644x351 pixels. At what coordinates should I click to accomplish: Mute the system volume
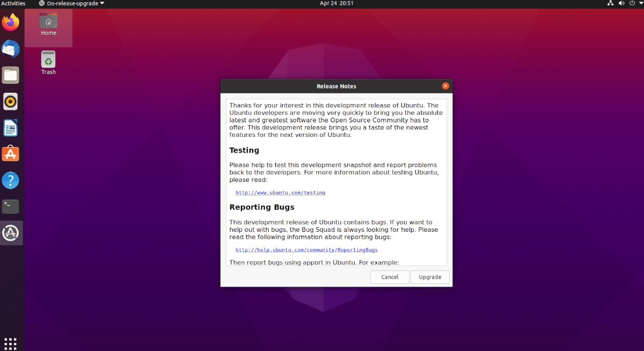pyautogui.click(x=621, y=3)
